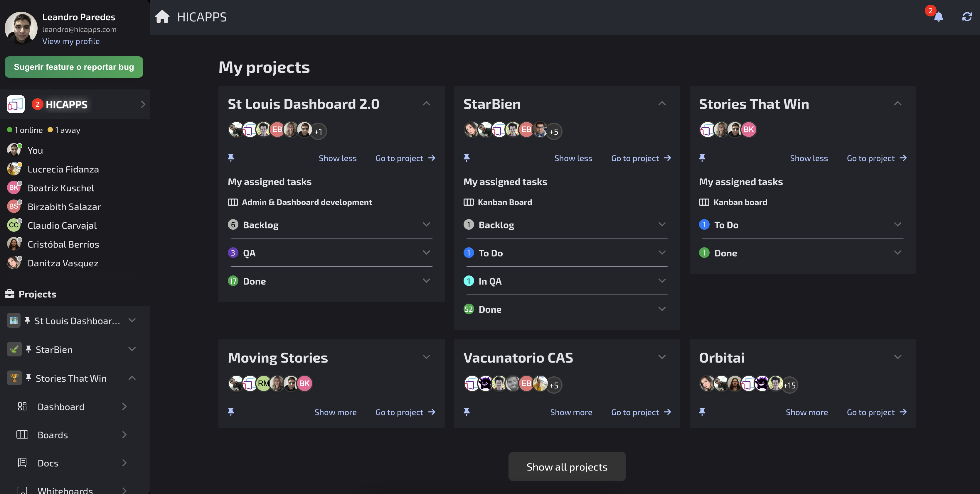The image size is (980, 494).
Task: Open Admin & Dashboard development board
Action: pyautogui.click(x=307, y=202)
